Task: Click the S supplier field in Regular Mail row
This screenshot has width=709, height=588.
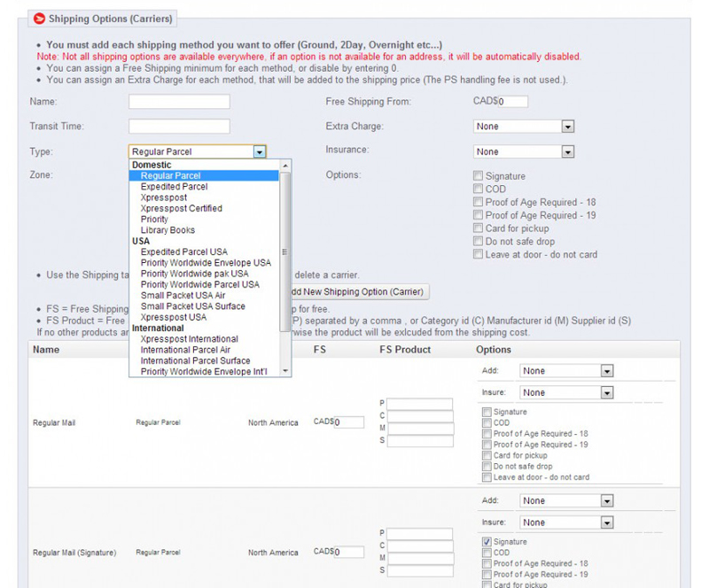Action: click(x=420, y=441)
